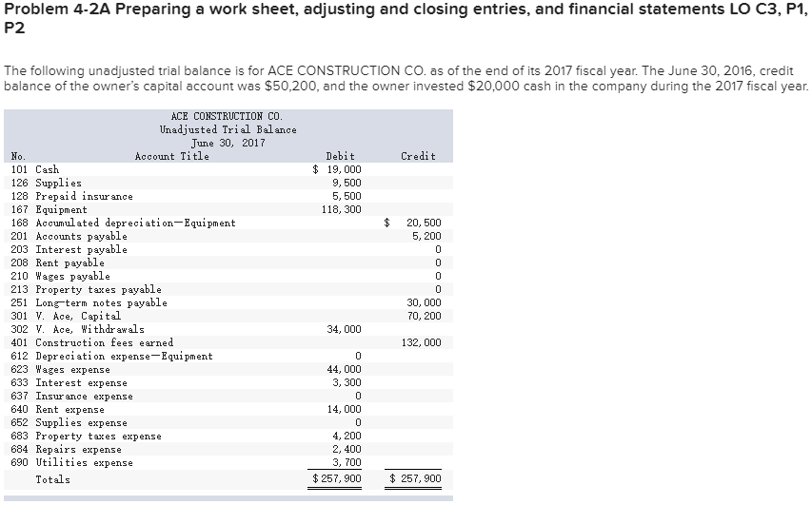Select '251 Long-term notes payable' account
This screenshot has height=505, width=812.
point(89,303)
